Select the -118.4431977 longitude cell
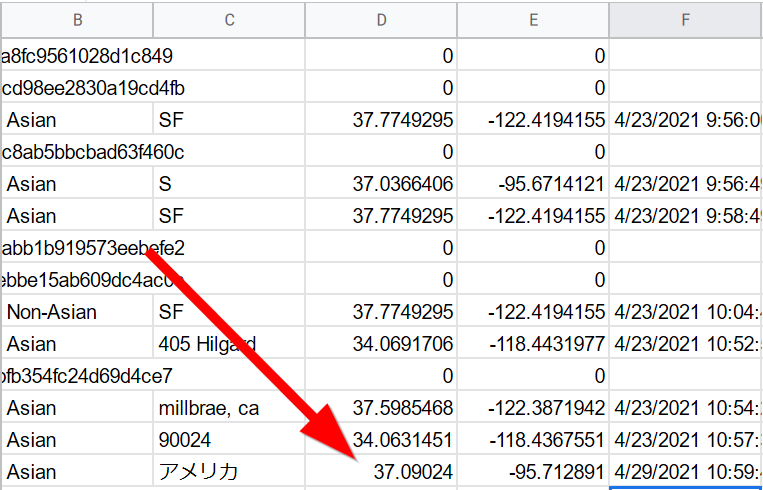This screenshot has height=490, width=763. point(546,344)
